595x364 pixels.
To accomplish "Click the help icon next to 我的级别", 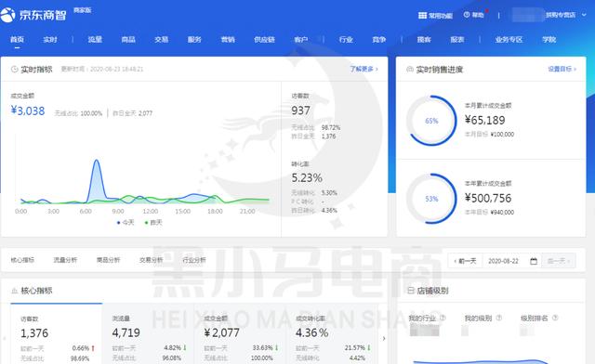I will point(499,318).
